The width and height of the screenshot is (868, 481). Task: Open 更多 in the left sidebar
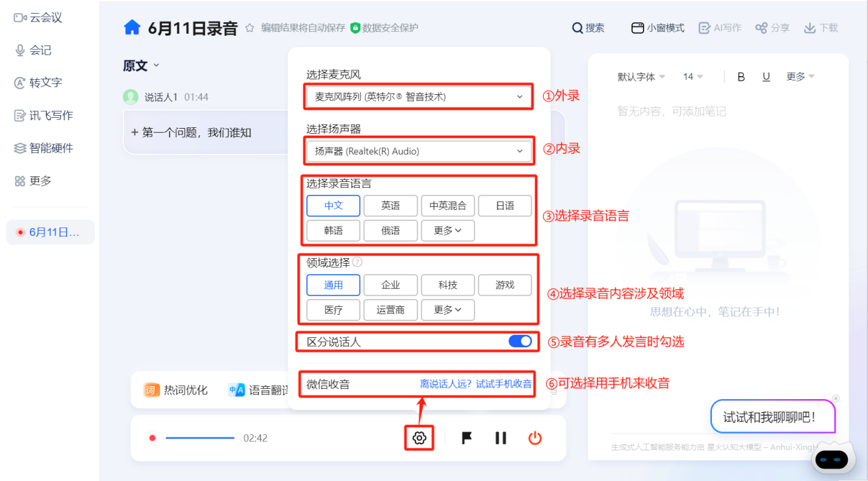(x=33, y=181)
